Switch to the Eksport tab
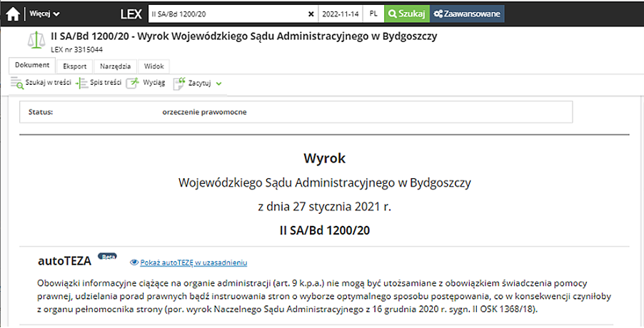The image size is (644, 328). coord(75,66)
